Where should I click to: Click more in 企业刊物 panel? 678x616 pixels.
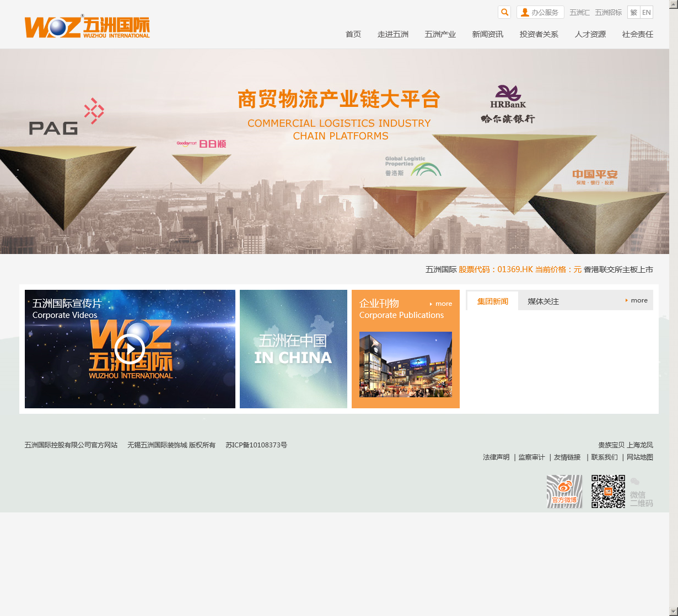pos(441,304)
